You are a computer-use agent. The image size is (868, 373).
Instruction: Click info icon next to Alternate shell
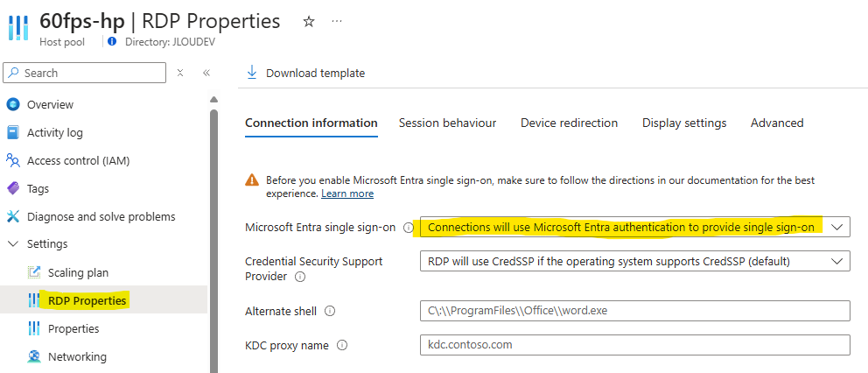tap(330, 312)
